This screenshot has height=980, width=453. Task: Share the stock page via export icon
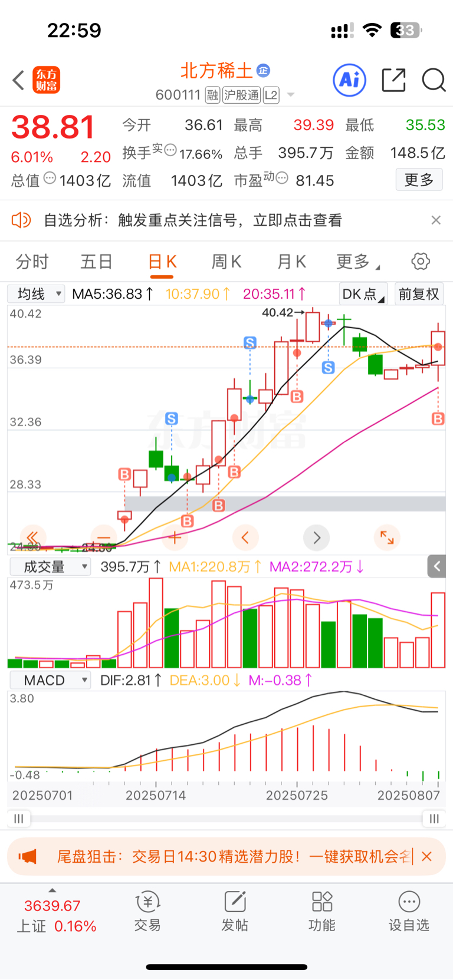tap(393, 80)
